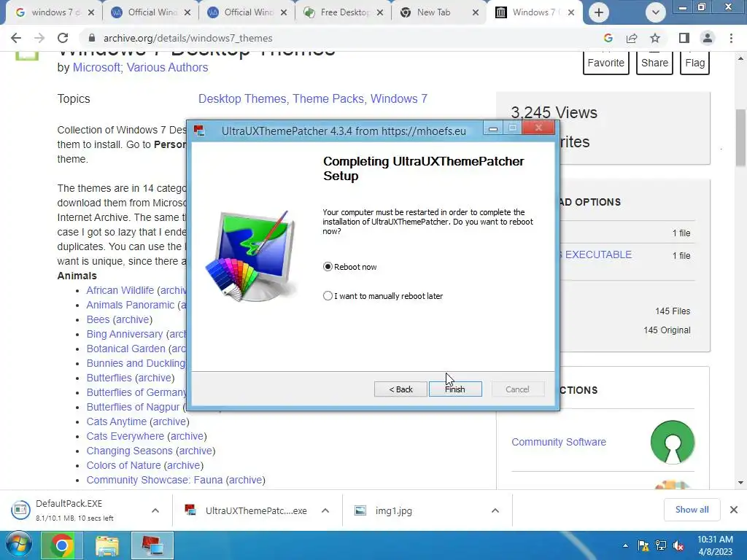Click the Back button in setup
The width and height of the screenshot is (747, 560).
coord(400,389)
